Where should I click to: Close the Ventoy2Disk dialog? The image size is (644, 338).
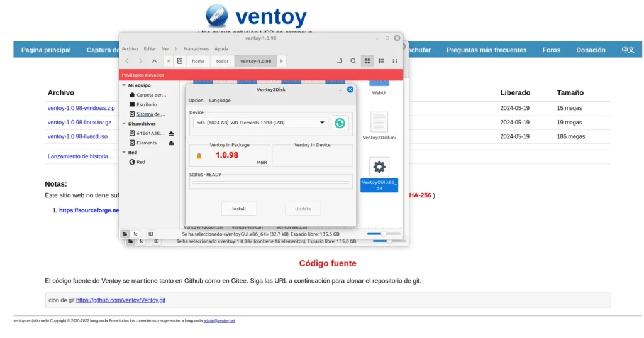click(x=350, y=89)
